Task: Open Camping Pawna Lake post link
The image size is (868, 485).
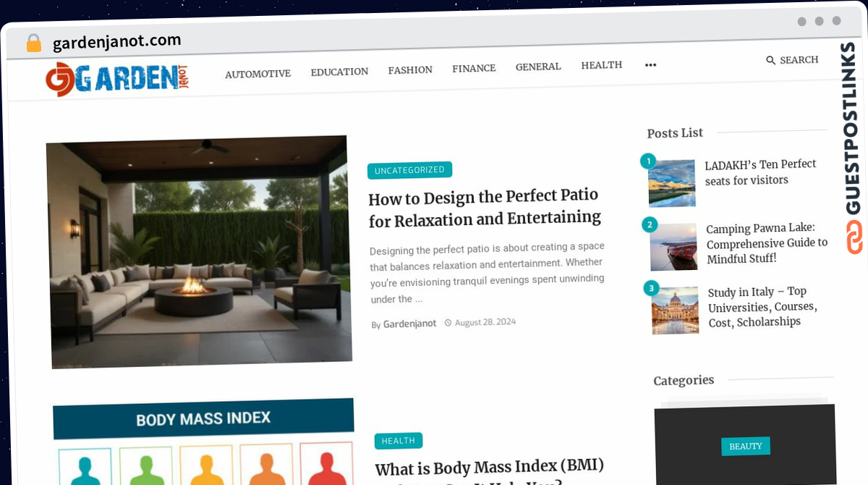Action: 767,243
